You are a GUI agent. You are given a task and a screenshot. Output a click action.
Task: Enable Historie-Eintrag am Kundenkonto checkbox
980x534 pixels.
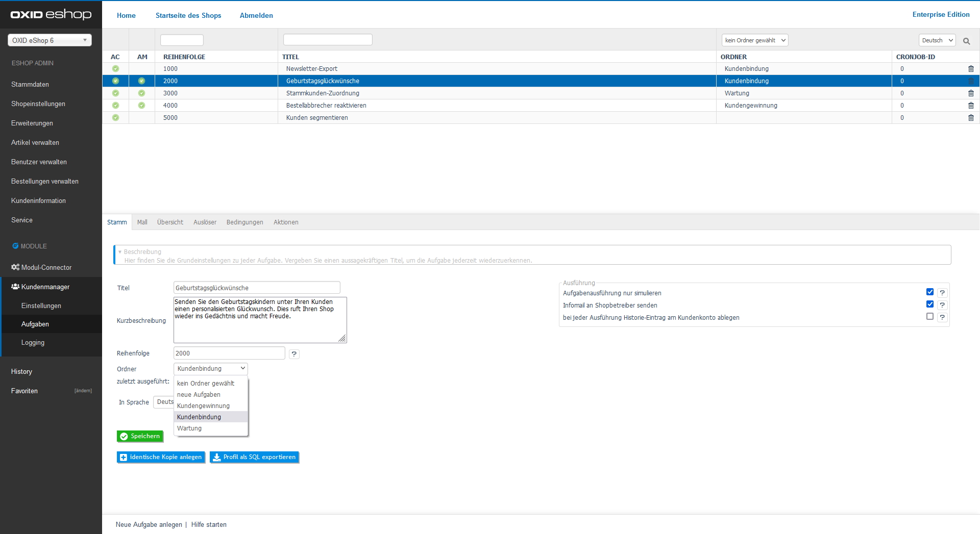coord(929,317)
